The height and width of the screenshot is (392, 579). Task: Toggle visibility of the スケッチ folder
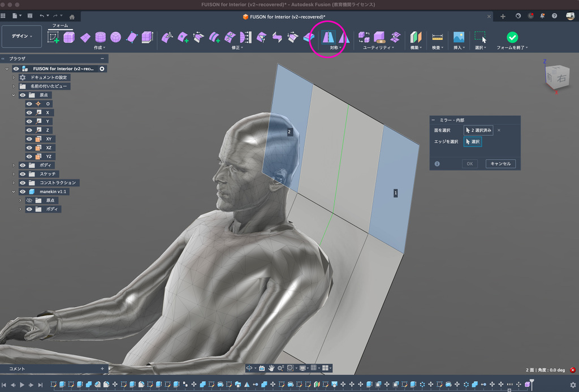pos(23,174)
